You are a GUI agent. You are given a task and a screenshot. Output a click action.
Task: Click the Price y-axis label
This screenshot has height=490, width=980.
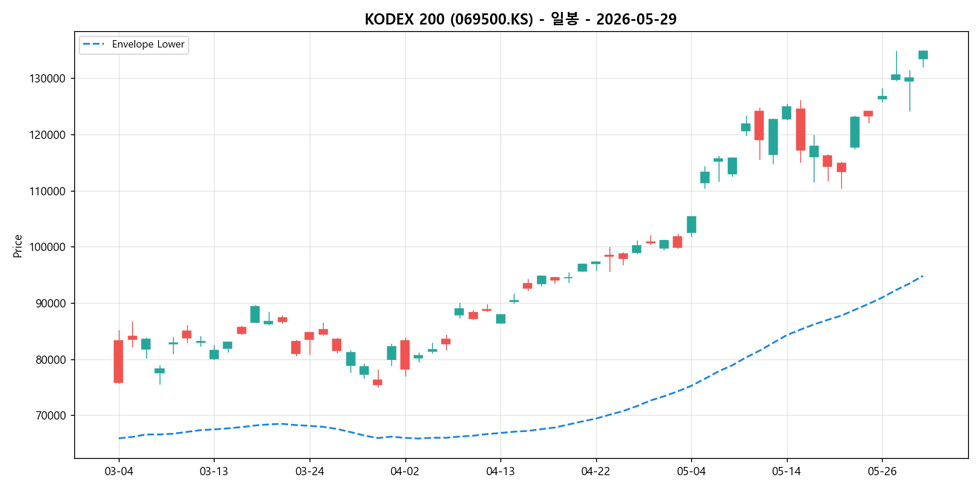point(18,245)
